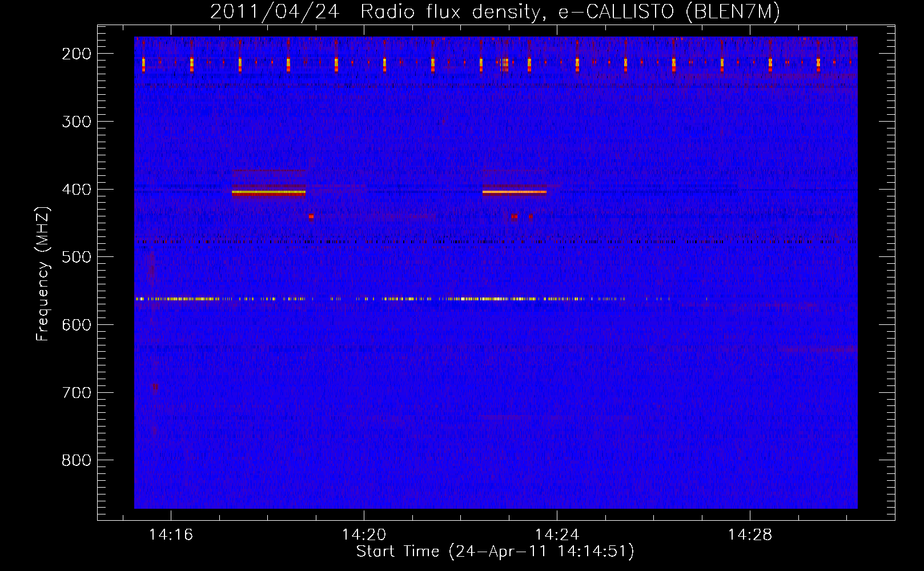This screenshot has width=924, height=571.
Task: Click the second bright 400 MHz emission bar near 14:23
Action: [515, 192]
